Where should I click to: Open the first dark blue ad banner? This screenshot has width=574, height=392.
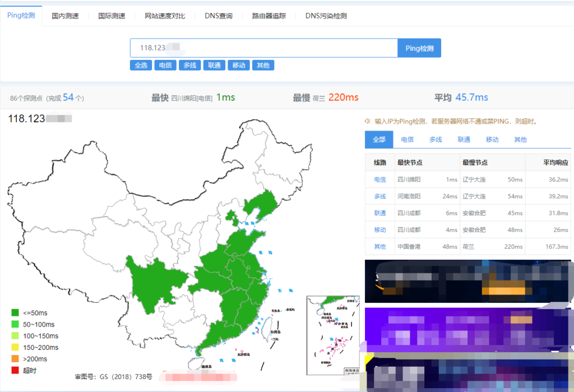[468, 281]
